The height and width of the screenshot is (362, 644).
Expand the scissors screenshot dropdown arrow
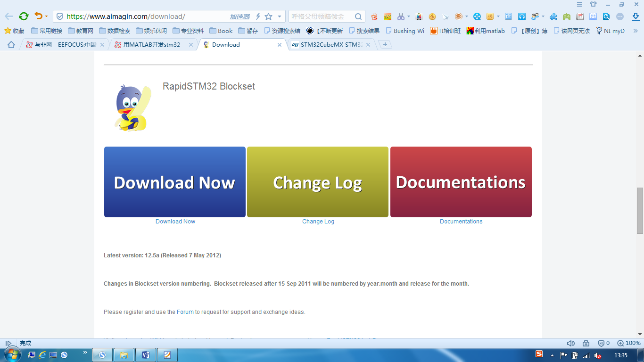409,16
